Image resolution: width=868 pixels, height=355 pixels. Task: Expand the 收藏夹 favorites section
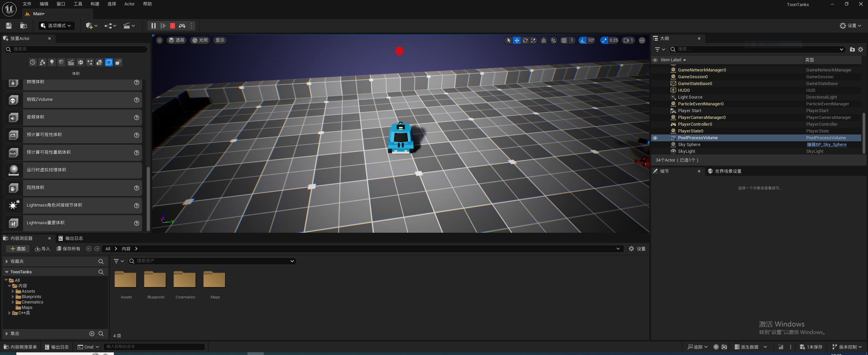point(7,262)
